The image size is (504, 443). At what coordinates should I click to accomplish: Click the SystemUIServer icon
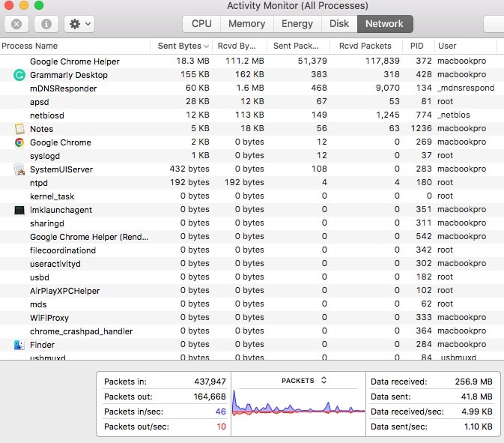click(19, 169)
